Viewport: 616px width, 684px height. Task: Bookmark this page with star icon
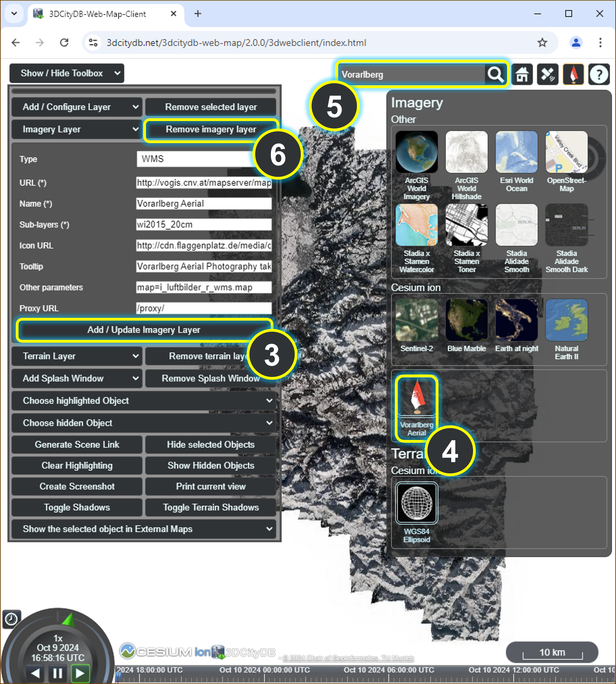pyautogui.click(x=542, y=43)
